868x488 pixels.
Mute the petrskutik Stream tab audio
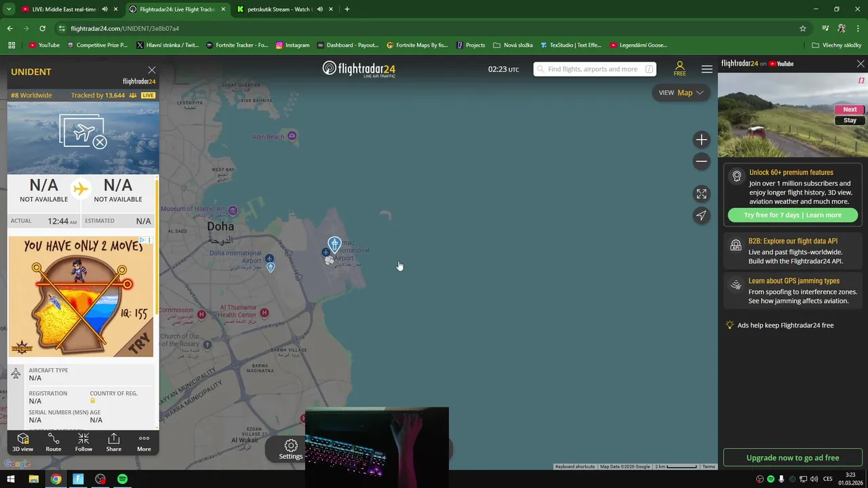[319, 9]
